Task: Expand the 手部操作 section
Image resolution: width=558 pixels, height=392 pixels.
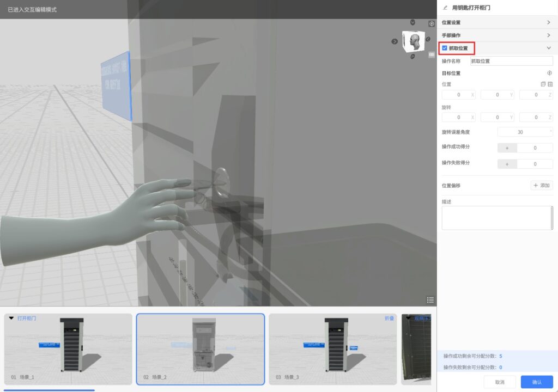Action: (548, 35)
